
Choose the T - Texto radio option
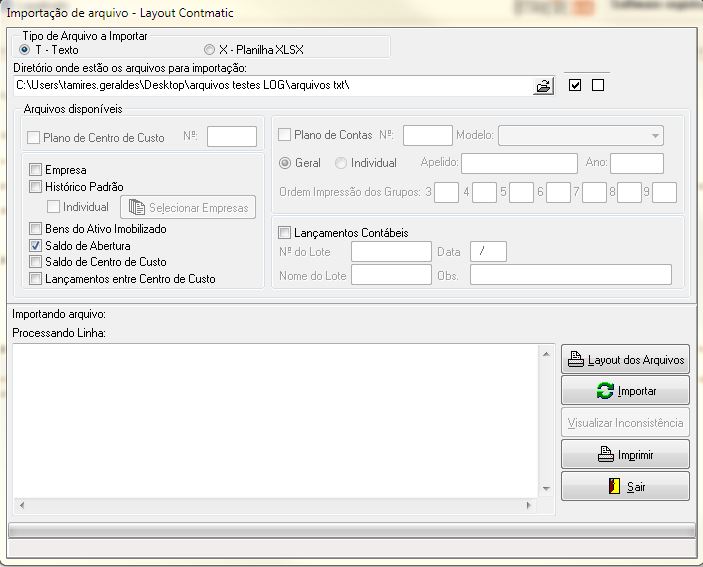click(x=25, y=49)
